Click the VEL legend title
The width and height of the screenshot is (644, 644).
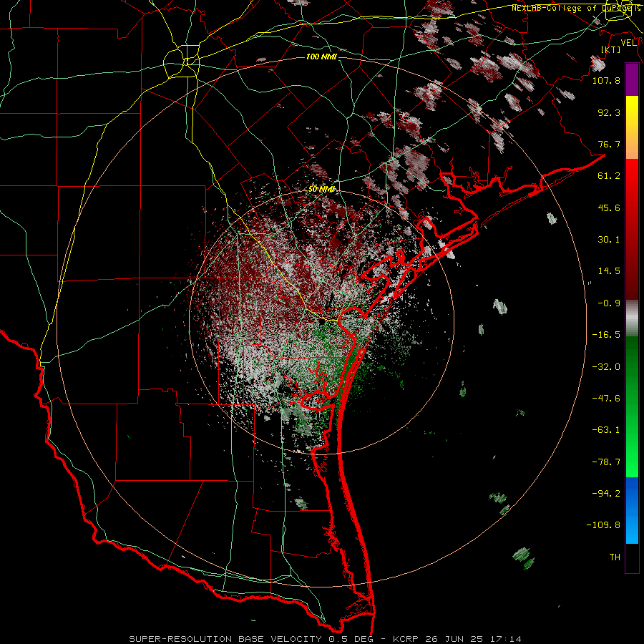pos(628,43)
